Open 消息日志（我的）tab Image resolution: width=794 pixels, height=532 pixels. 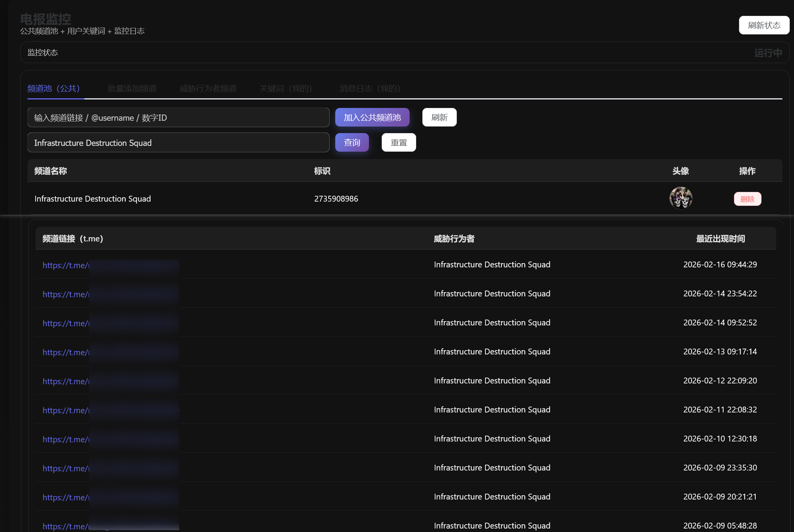(370, 89)
